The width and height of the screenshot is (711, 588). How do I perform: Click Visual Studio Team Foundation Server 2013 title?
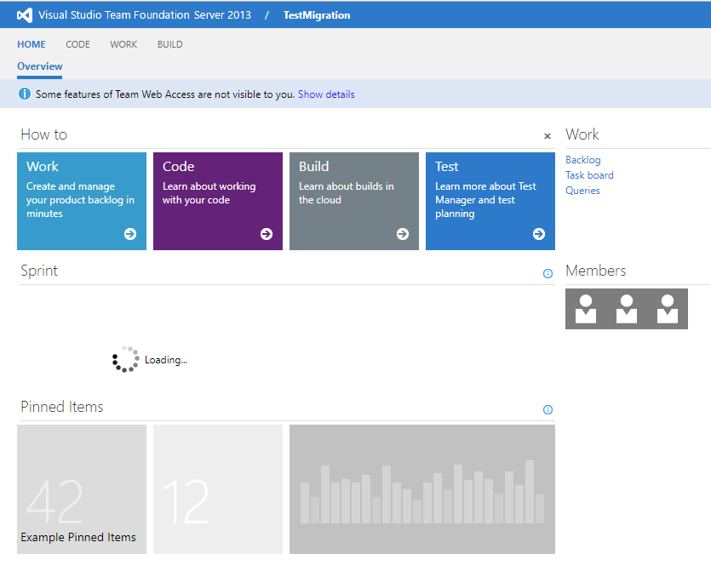pyautogui.click(x=145, y=15)
